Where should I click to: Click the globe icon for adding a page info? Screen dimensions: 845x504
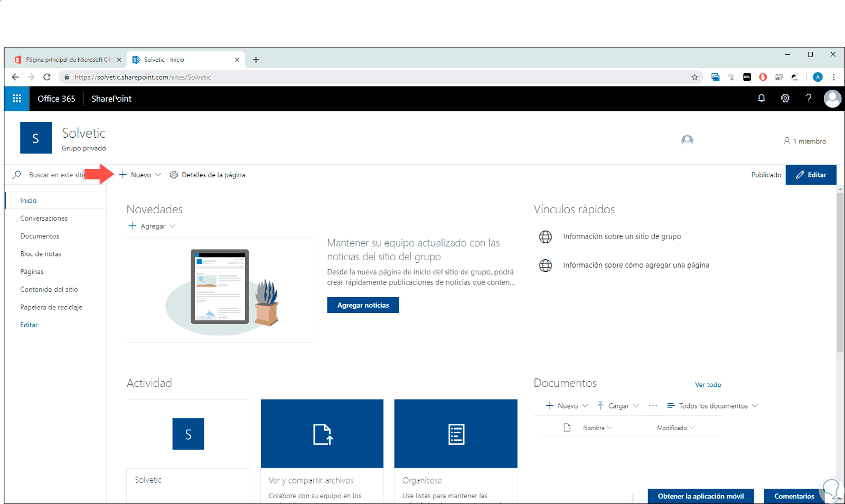point(546,265)
